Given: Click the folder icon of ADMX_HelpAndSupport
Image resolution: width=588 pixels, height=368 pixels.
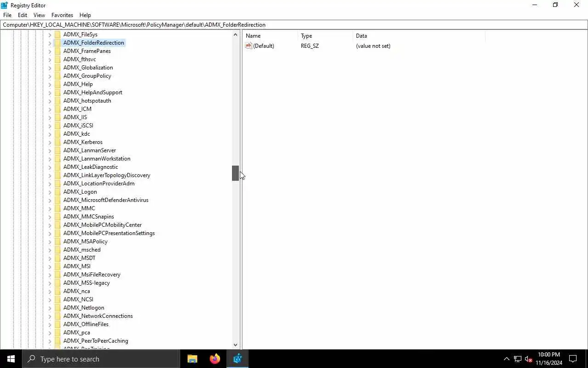Looking at the screenshot, I should [57, 92].
